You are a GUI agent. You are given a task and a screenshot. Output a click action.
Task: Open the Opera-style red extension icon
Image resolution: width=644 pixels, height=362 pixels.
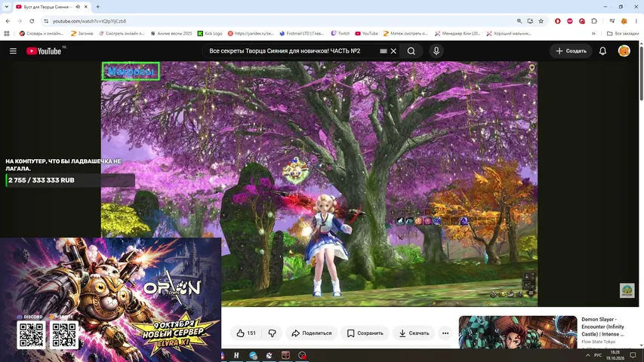pos(557,21)
